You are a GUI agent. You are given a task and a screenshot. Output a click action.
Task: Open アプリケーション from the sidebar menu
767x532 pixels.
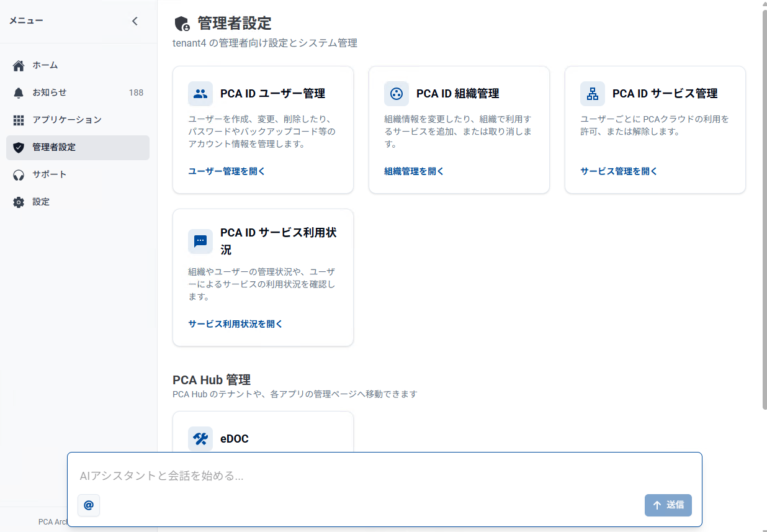(x=66, y=120)
